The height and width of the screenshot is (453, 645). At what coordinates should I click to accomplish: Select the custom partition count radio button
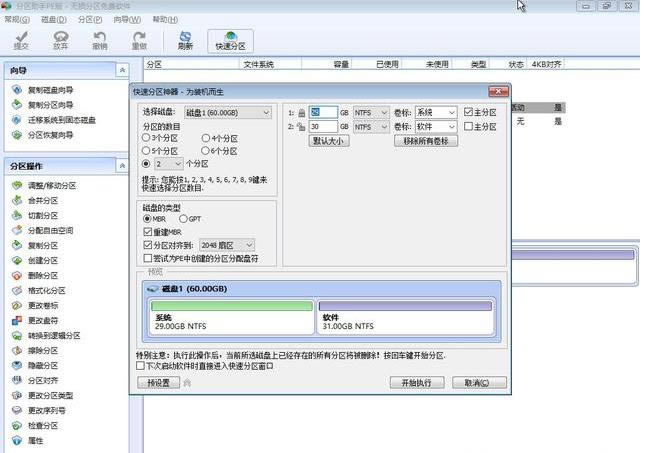click(x=146, y=164)
